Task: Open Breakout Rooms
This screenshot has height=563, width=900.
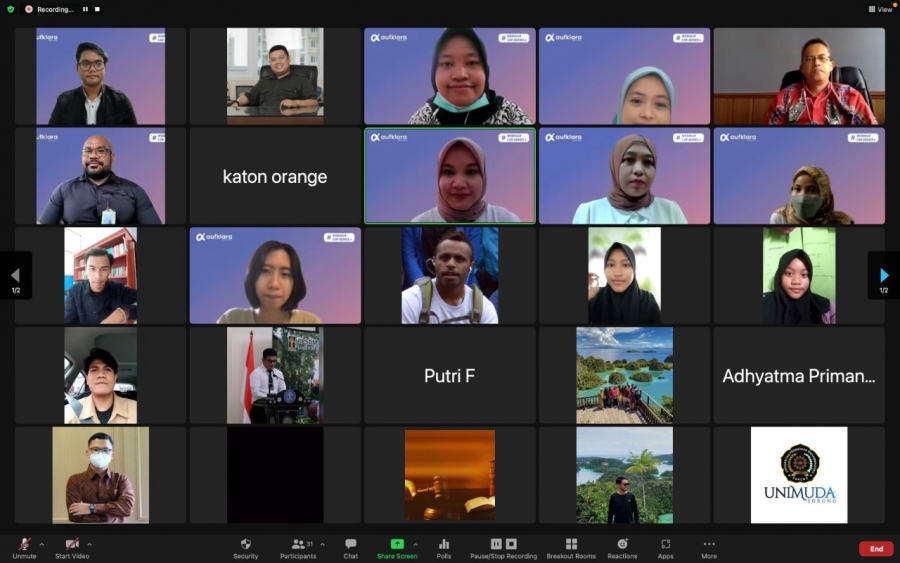Action: [571, 547]
